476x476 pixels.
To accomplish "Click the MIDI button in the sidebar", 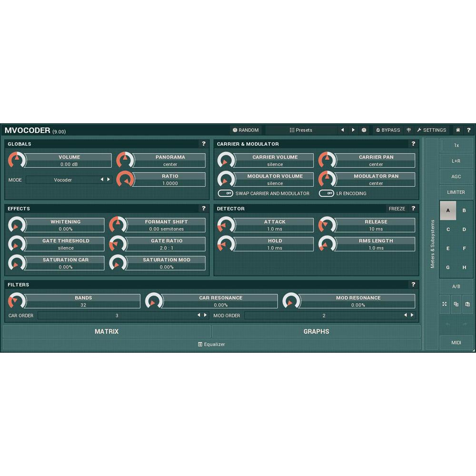I will (x=456, y=342).
